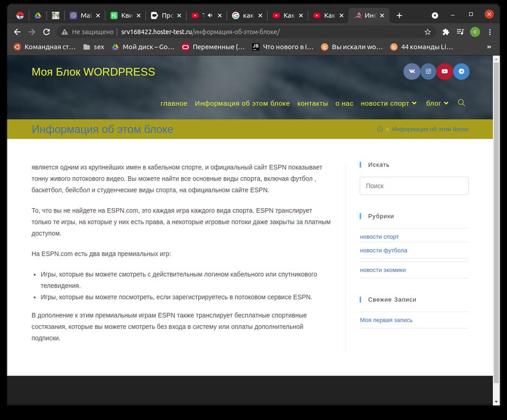Open the 'главное' menu item

174,104
